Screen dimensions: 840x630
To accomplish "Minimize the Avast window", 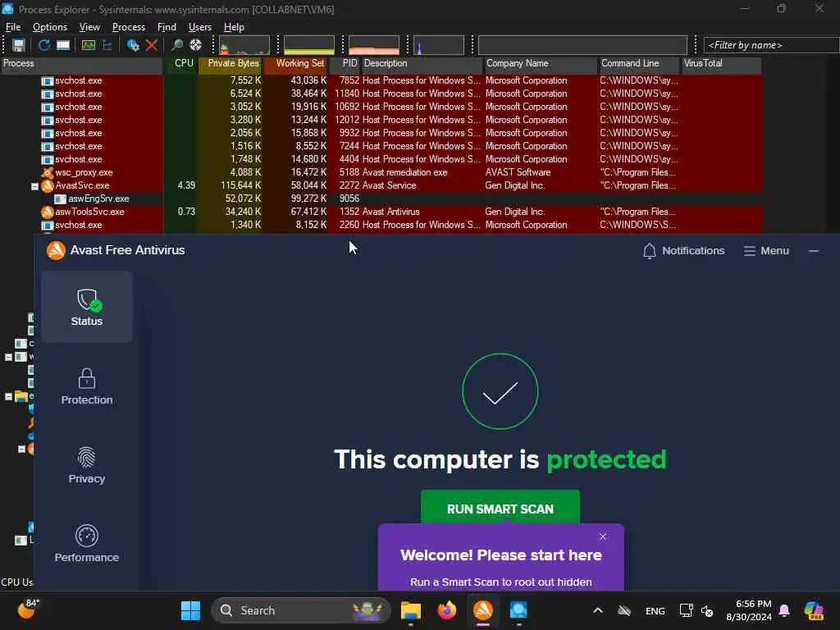I will (813, 251).
